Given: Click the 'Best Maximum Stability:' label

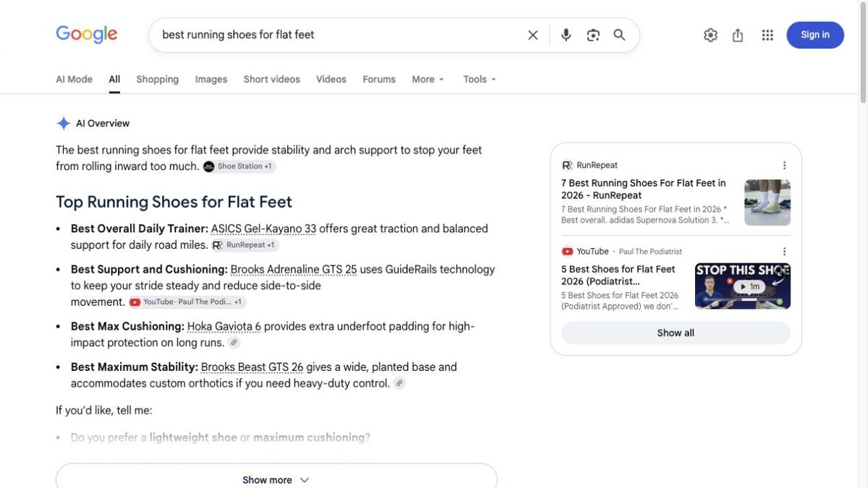Looking at the screenshot, I should click(135, 367).
